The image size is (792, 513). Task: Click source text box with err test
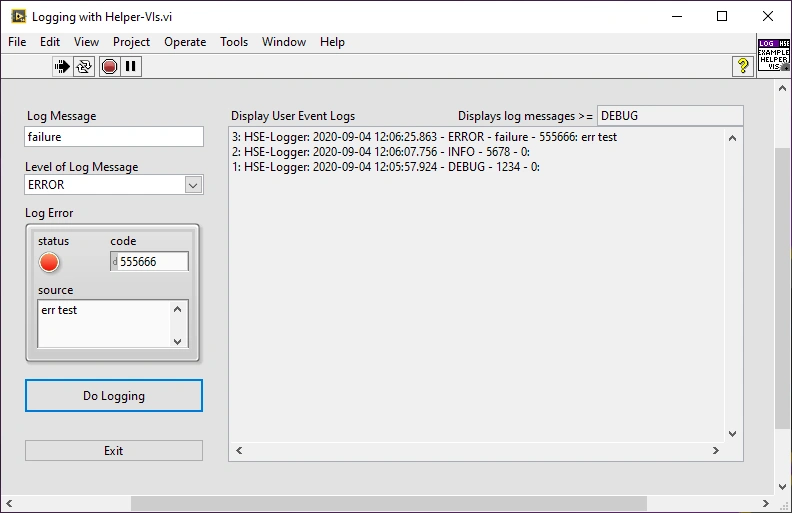click(x=105, y=324)
